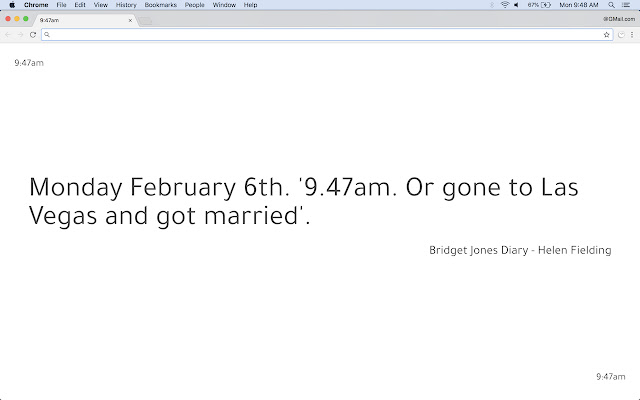The image size is (640, 400).
Task: Open the Apple menu
Action: point(11,5)
